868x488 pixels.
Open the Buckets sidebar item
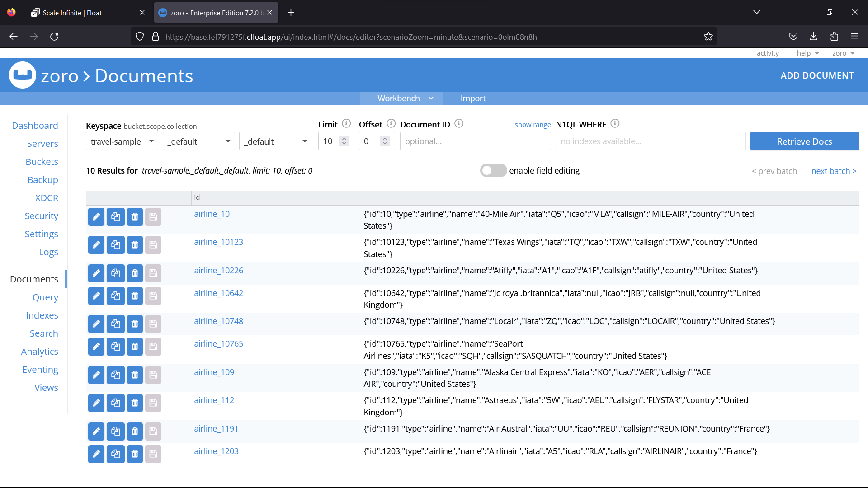[42, 162]
